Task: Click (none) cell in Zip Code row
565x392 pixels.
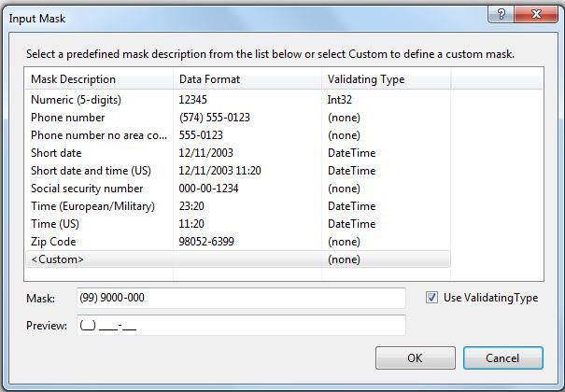Action: click(344, 242)
